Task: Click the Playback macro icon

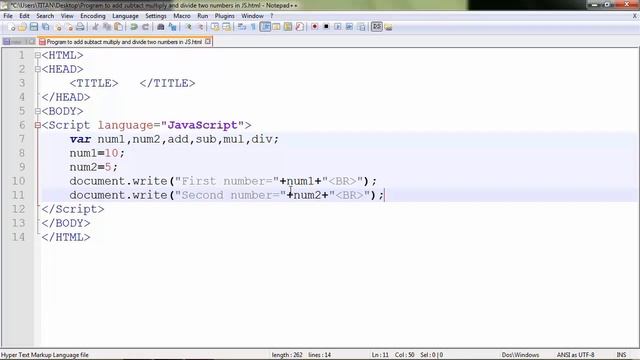Action: coord(338,27)
